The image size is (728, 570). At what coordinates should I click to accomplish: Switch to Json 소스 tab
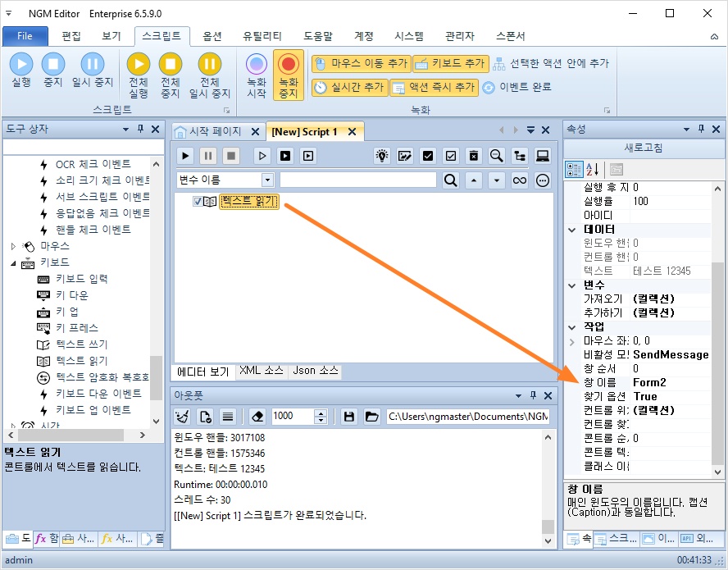[316, 371]
